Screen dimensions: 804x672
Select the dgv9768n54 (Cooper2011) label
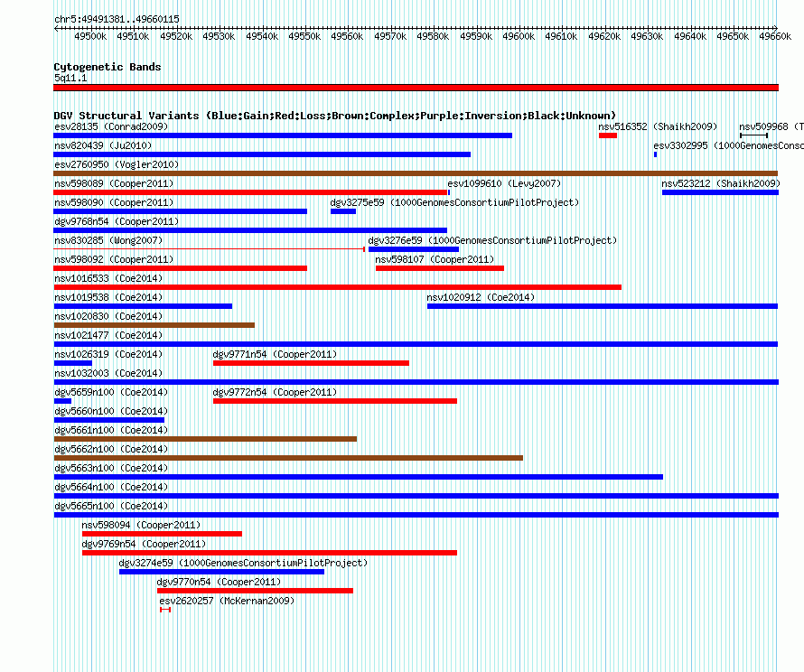click(x=117, y=221)
